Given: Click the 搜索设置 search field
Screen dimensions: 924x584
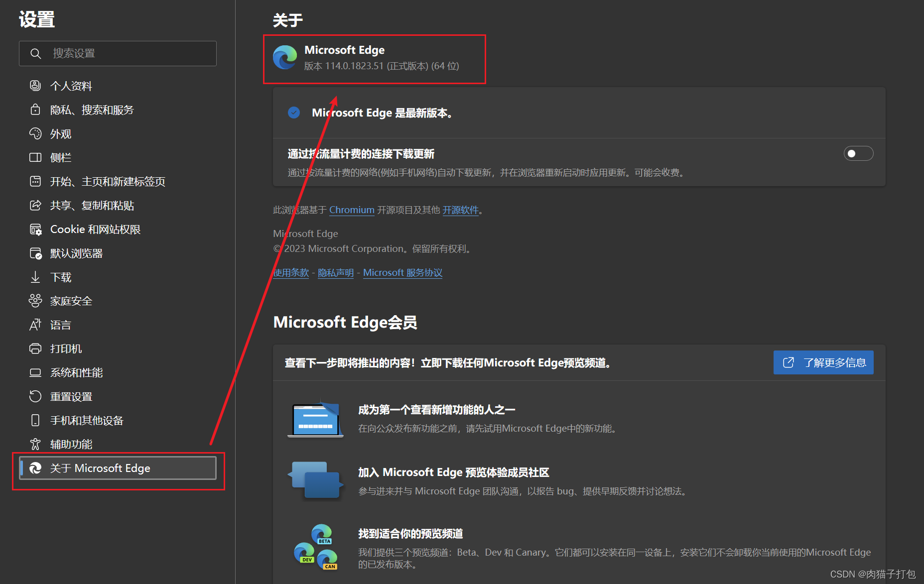Looking at the screenshot, I should [x=118, y=53].
